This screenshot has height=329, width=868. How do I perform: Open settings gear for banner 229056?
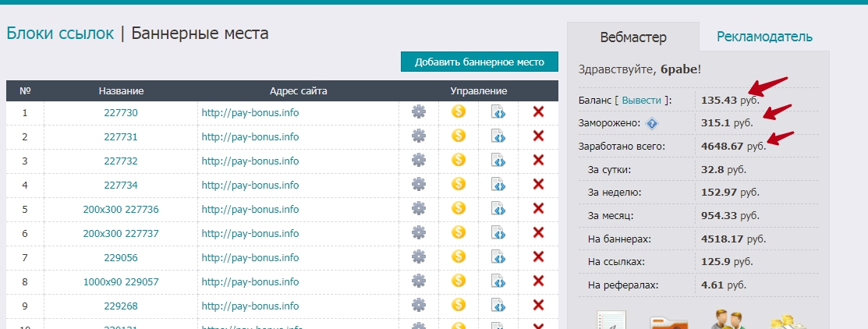point(419,257)
